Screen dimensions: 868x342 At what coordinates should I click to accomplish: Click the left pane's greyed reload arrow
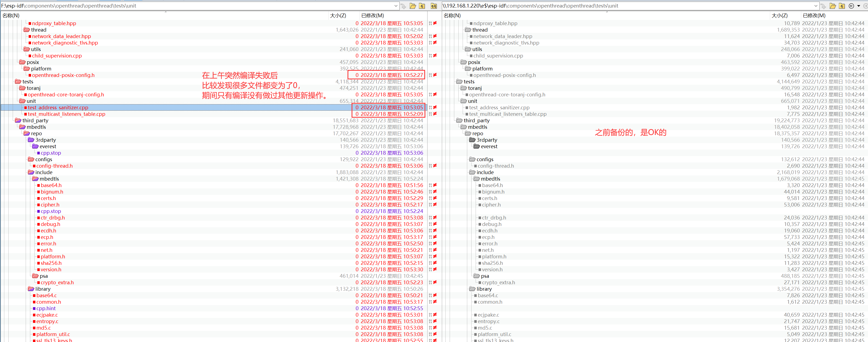tap(403, 6)
